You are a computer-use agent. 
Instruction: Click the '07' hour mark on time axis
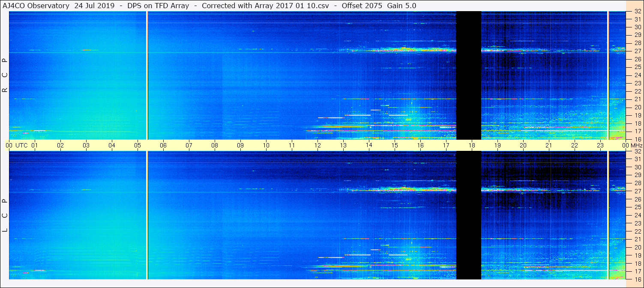point(189,145)
